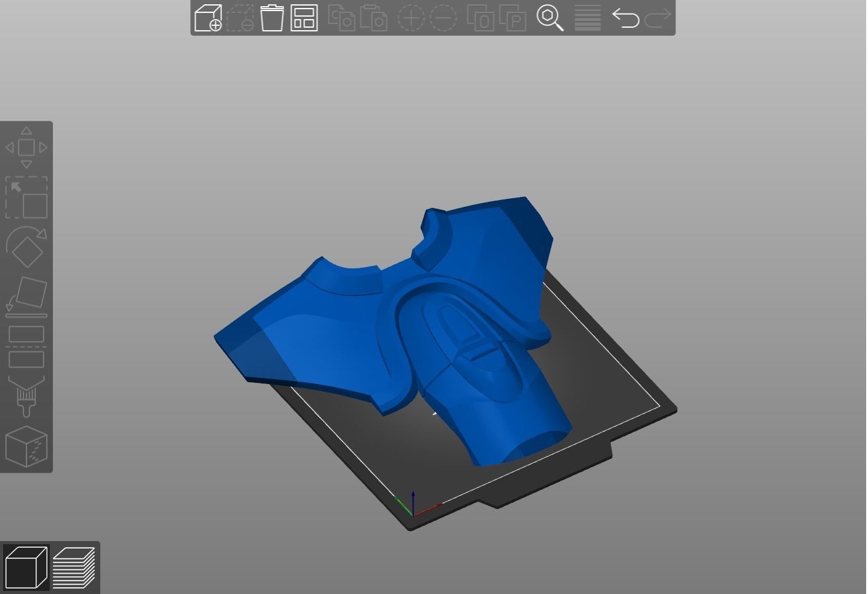The width and height of the screenshot is (868, 594).
Task: Open the Search magnifier tool
Action: [x=550, y=18]
